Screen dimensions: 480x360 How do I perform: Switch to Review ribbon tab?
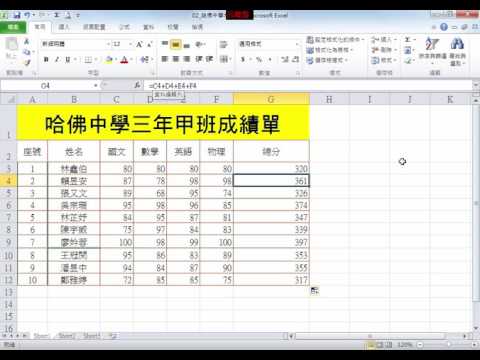coord(173,27)
